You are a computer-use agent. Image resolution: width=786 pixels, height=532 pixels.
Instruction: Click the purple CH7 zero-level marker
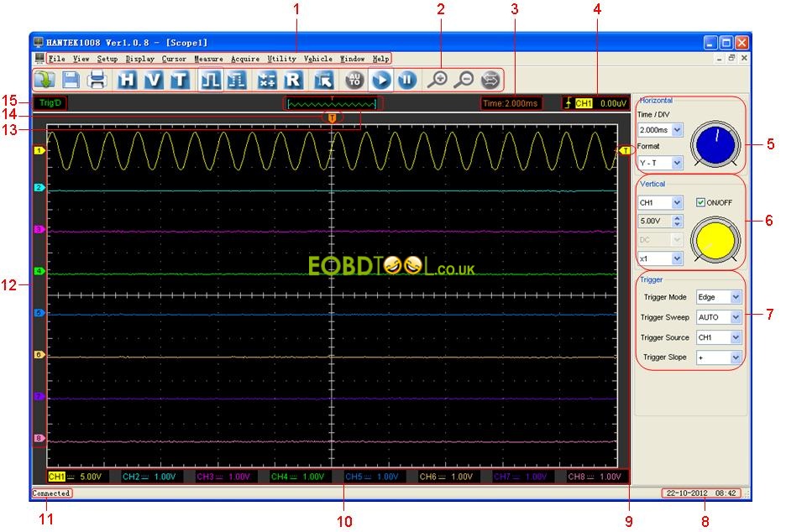(x=39, y=396)
